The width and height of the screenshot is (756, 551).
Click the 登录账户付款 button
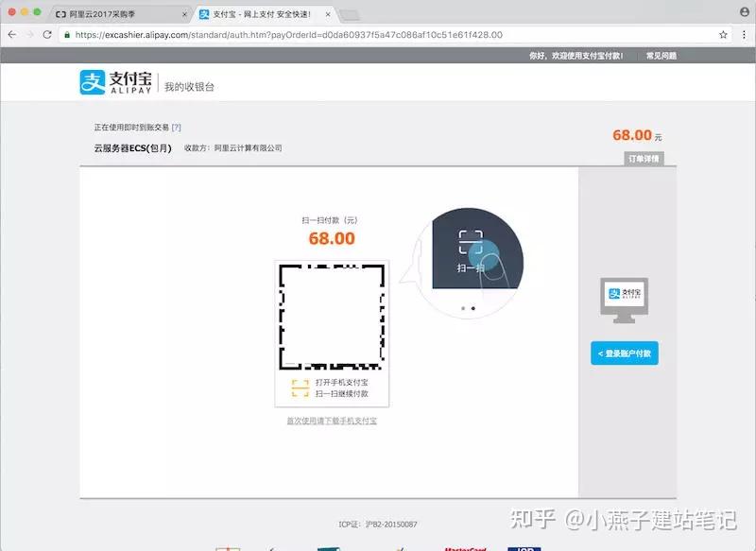tap(625, 353)
